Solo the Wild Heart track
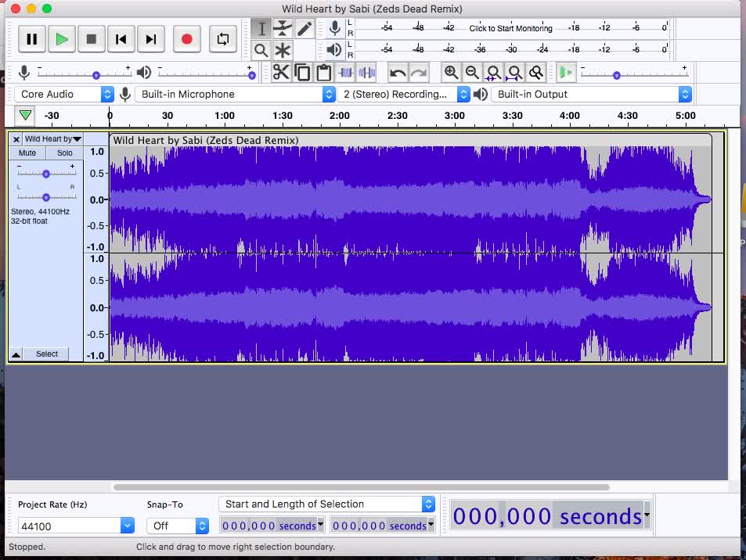 pyautogui.click(x=65, y=153)
